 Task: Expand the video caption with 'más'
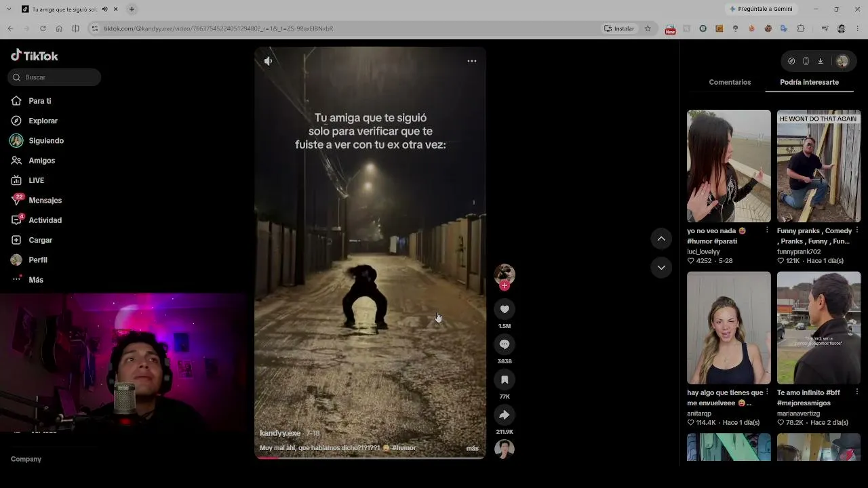point(472,448)
